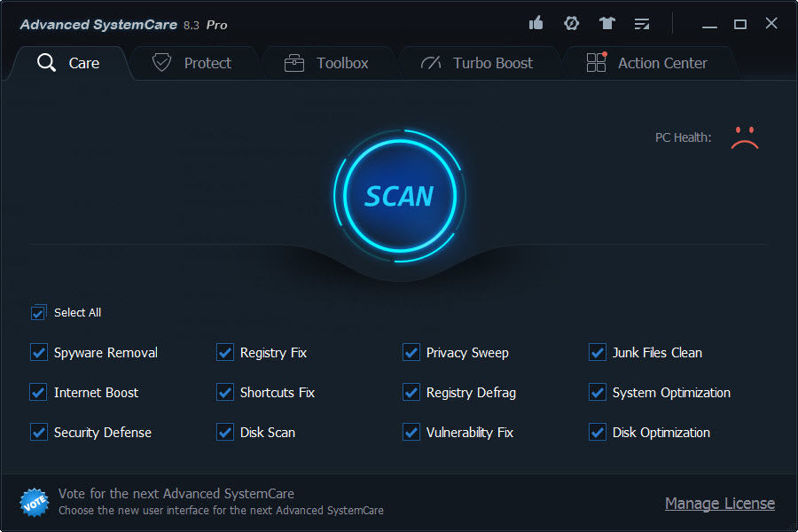Click the blue VOTE badge icon

pos(34,503)
